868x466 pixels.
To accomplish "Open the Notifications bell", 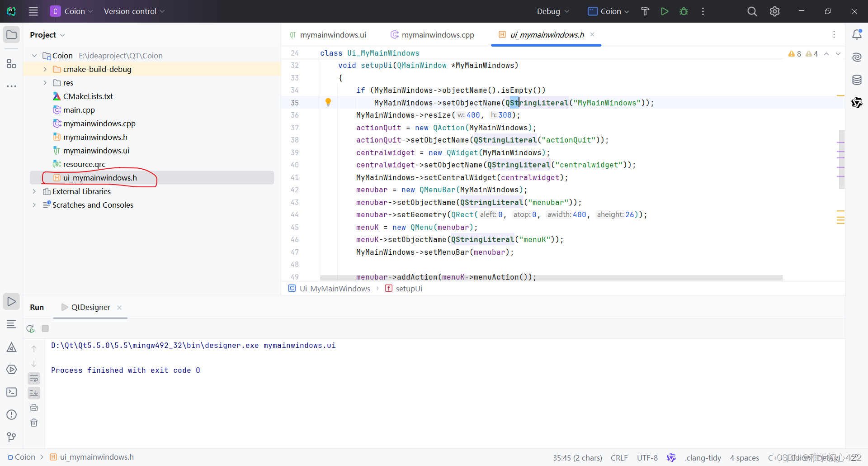I will (857, 34).
